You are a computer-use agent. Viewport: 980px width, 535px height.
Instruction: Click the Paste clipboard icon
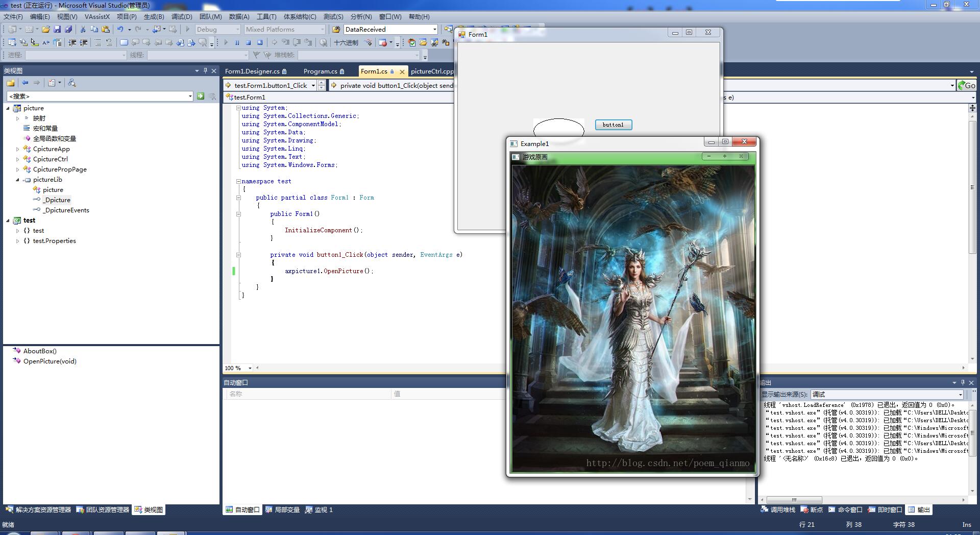click(106, 30)
